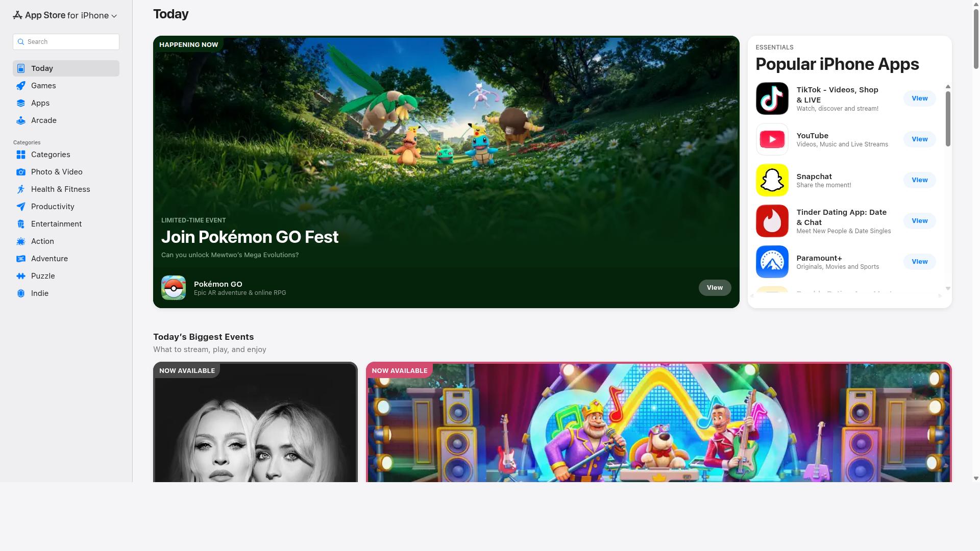Screen dimensions: 980x551
Task: Click the Popular iPhone Apps list scrollbar
Action: 948,119
